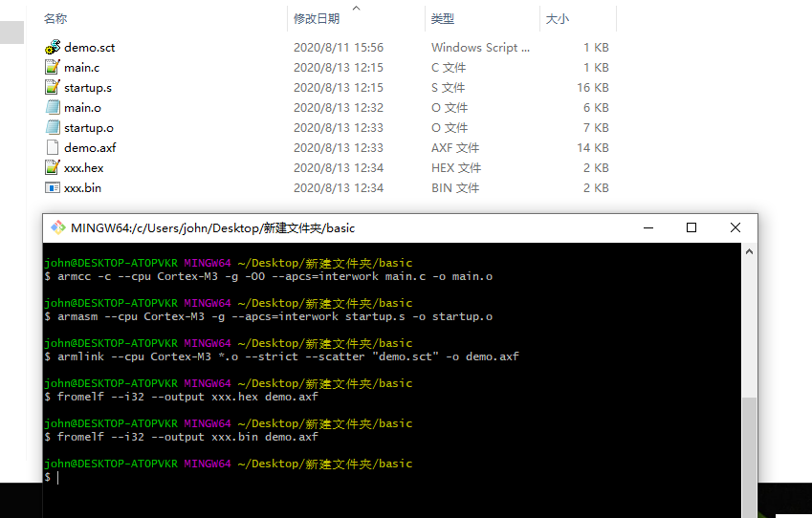The height and width of the screenshot is (518, 812).
Task: Click the fromelf xxx.bin command line
Action: coord(182,437)
